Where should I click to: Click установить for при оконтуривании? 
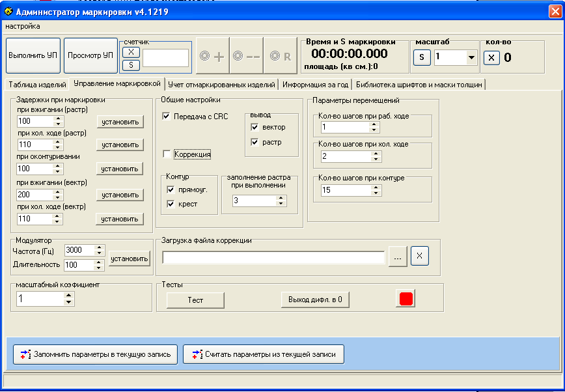[x=120, y=169]
